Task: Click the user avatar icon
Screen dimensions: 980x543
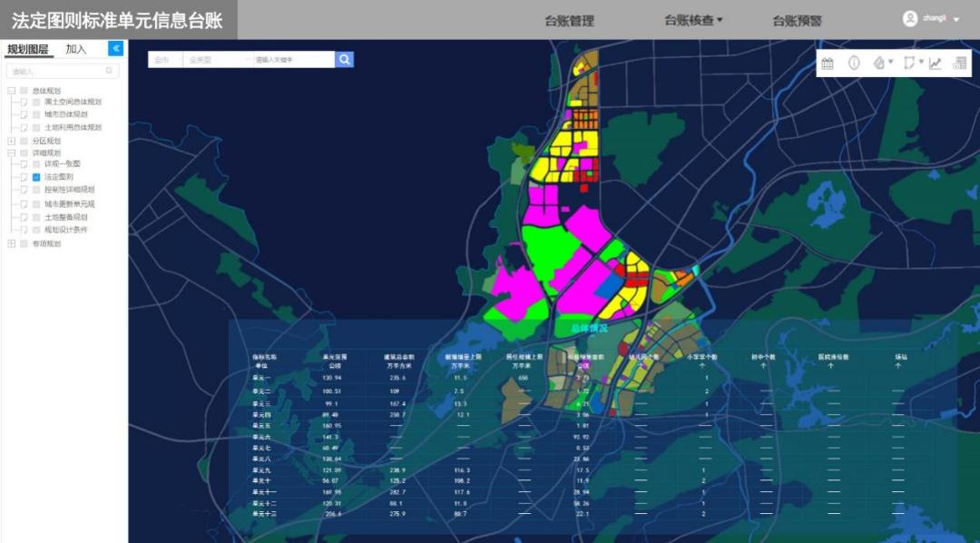Action: (x=910, y=19)
